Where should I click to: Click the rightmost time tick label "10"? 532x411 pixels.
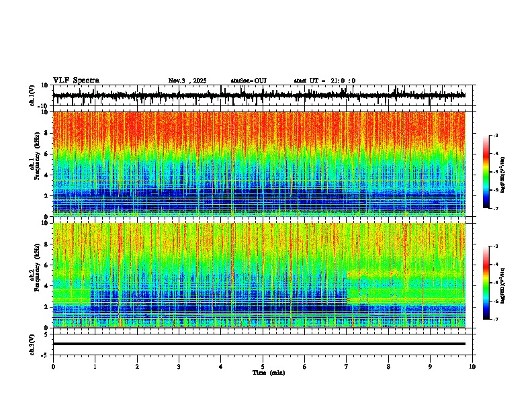472,367
